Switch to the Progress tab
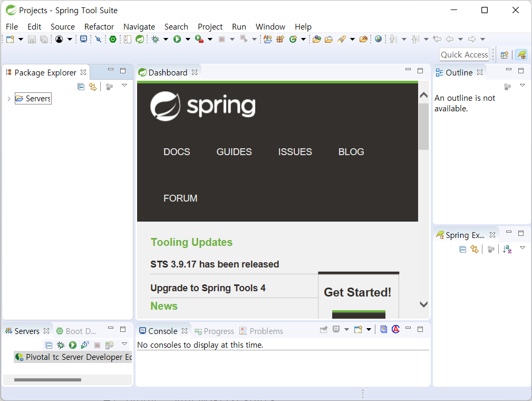Viewport: 532px width, 401px height. pyautogui.click(x=215, y=331)
